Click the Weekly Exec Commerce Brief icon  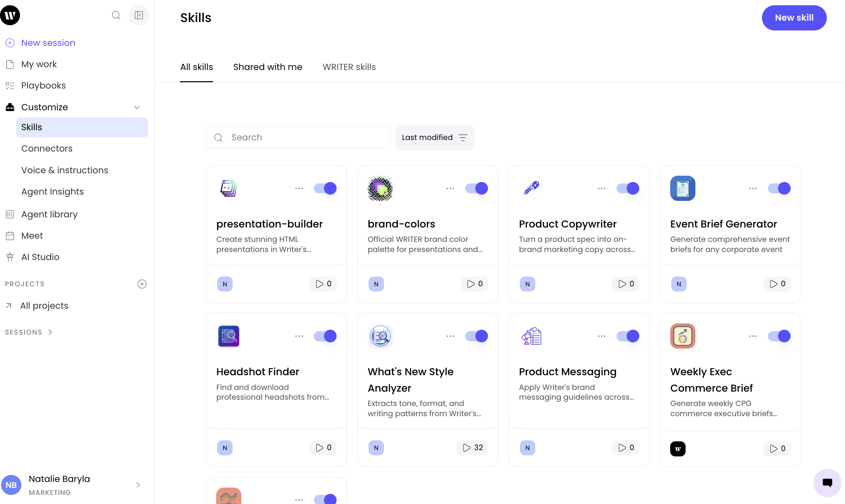coord(683,336)
